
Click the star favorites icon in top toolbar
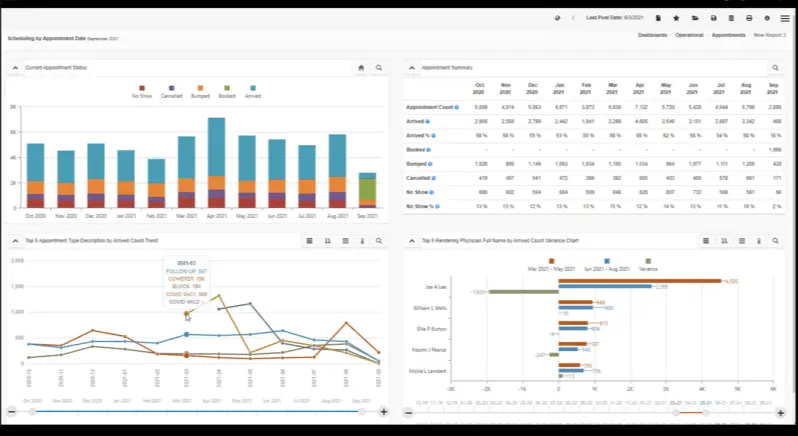(676, 18)
